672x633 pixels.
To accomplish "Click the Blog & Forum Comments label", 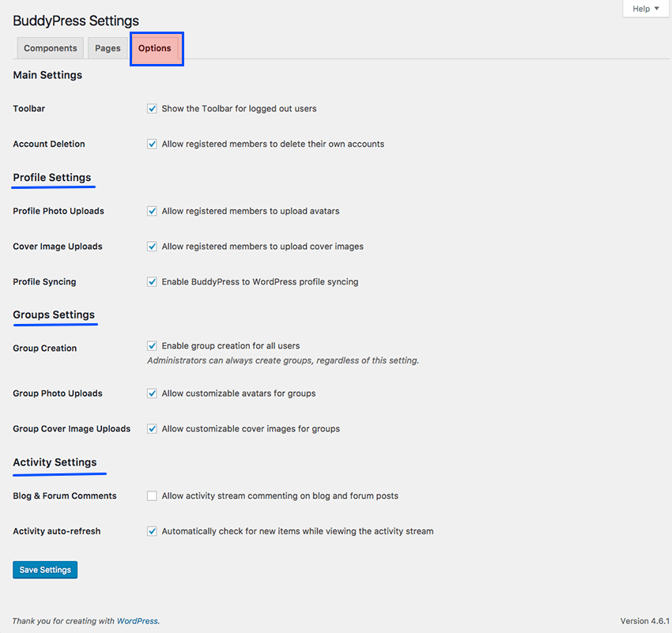I will 65,495.
